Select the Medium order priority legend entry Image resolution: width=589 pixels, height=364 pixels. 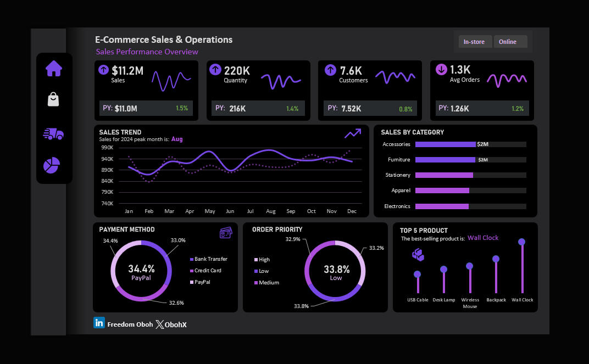(269, 283)
